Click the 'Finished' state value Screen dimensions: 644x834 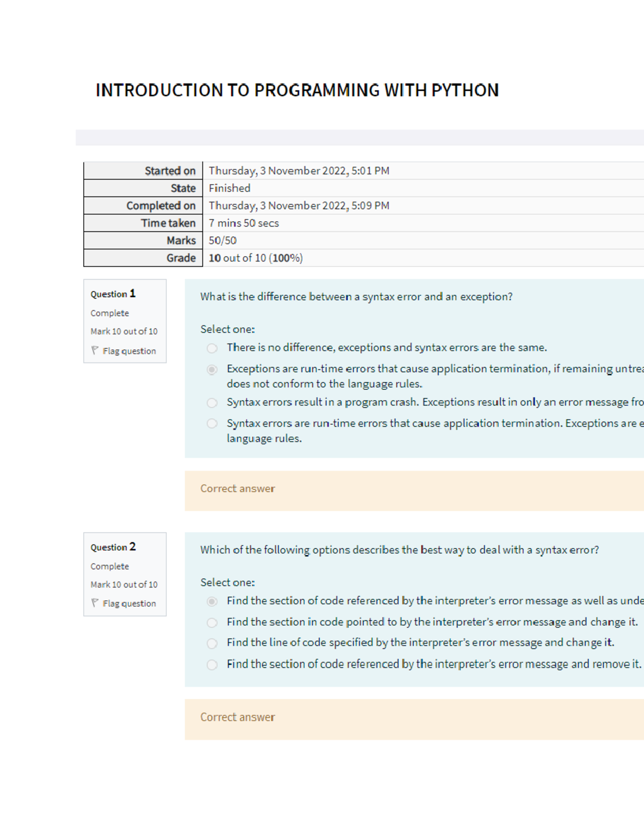pos(230,188)
